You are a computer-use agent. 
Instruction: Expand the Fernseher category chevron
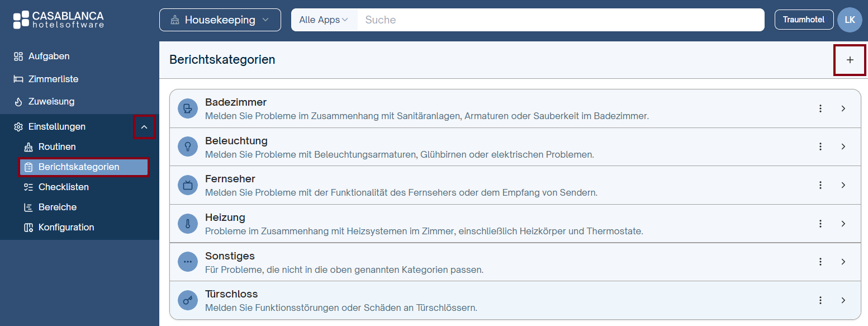tap(843, 185)
